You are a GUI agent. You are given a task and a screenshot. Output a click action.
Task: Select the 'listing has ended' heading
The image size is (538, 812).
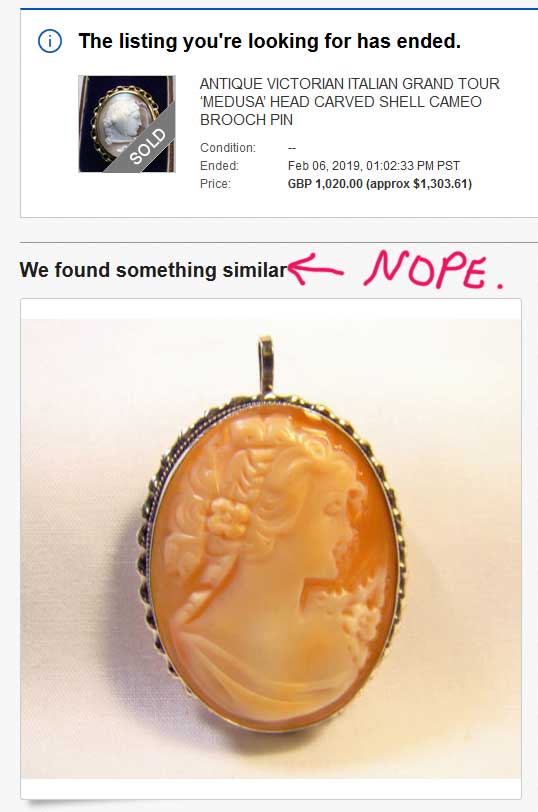click(x=269, y=41)
